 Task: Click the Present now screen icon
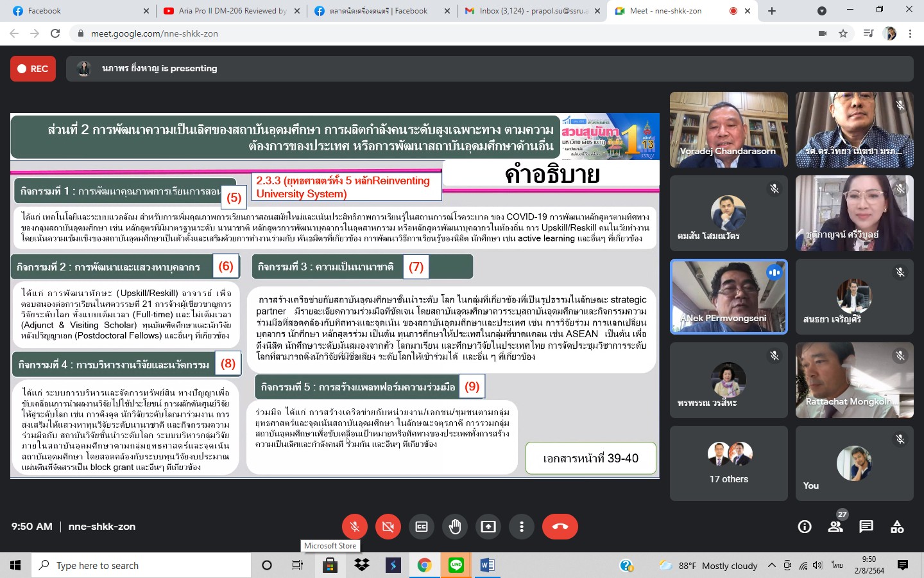pyautogui.click(x=488, y=527)
